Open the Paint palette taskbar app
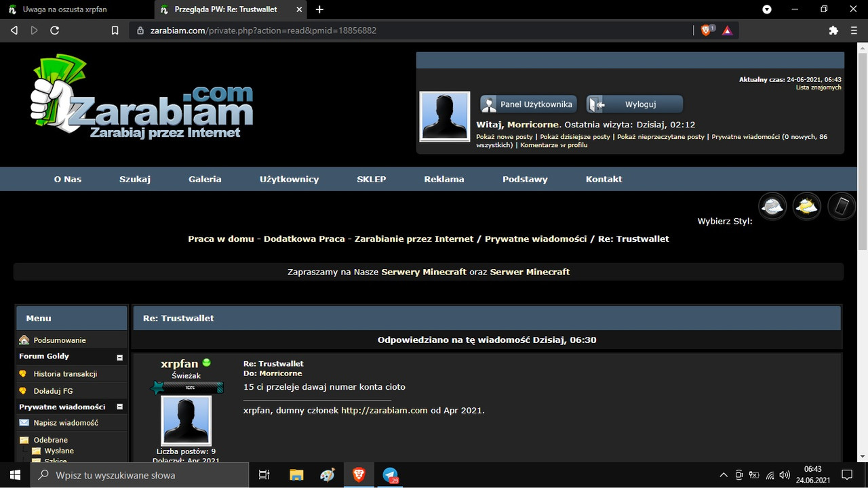868x490 pixels. pyautogui.click(x=328, y=475)
